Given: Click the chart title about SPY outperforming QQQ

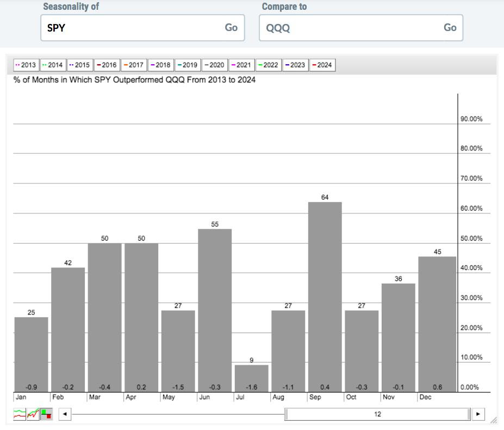Looking at the screenshot, I should click(x=134, y=80).
